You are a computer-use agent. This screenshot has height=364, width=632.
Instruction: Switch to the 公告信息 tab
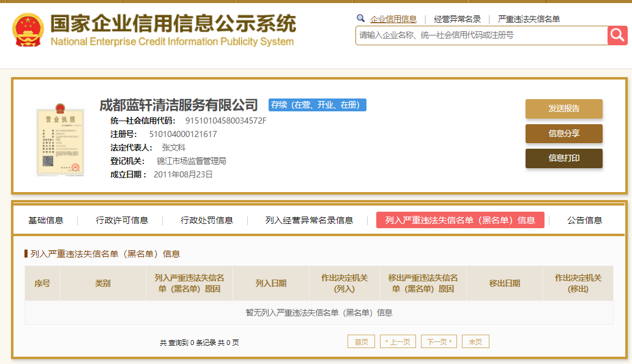point(584,220)
